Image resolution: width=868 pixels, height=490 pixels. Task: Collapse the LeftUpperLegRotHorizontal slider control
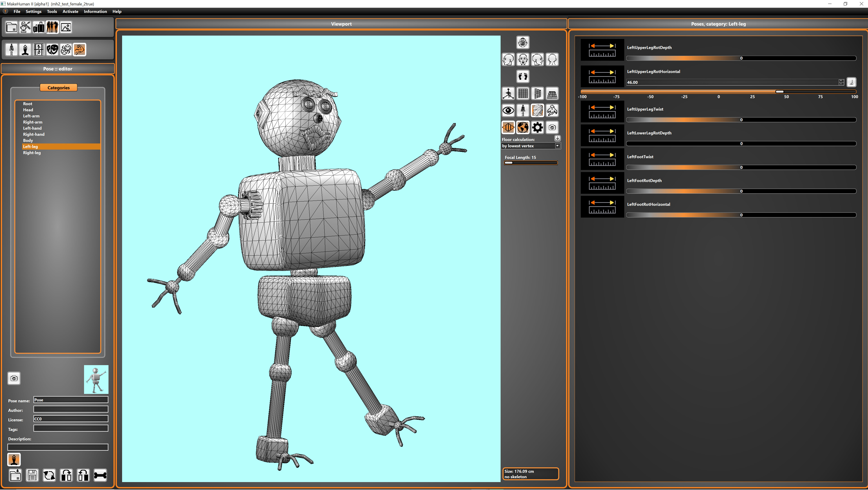pyautogui.click(x=602, y=77)
